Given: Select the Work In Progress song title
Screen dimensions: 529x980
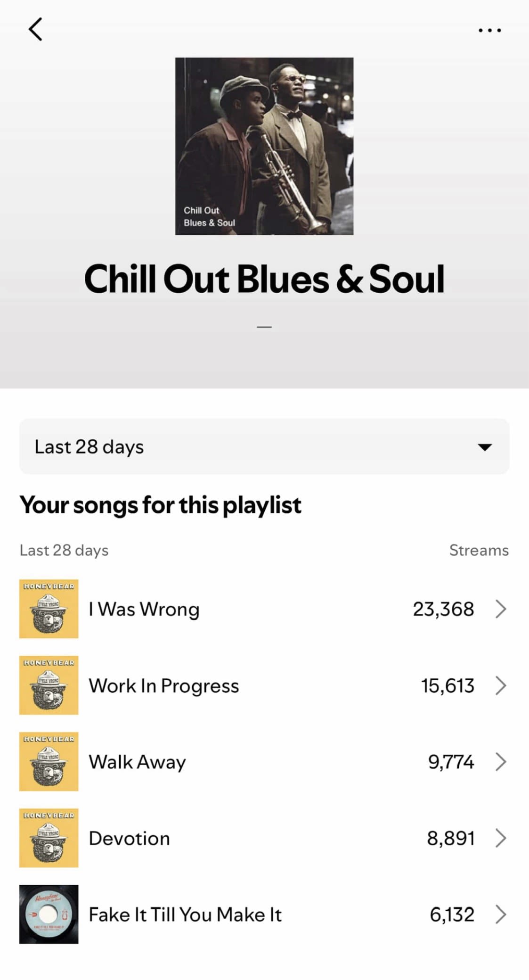Looking at the screenshot, I should tap(164, 686).
